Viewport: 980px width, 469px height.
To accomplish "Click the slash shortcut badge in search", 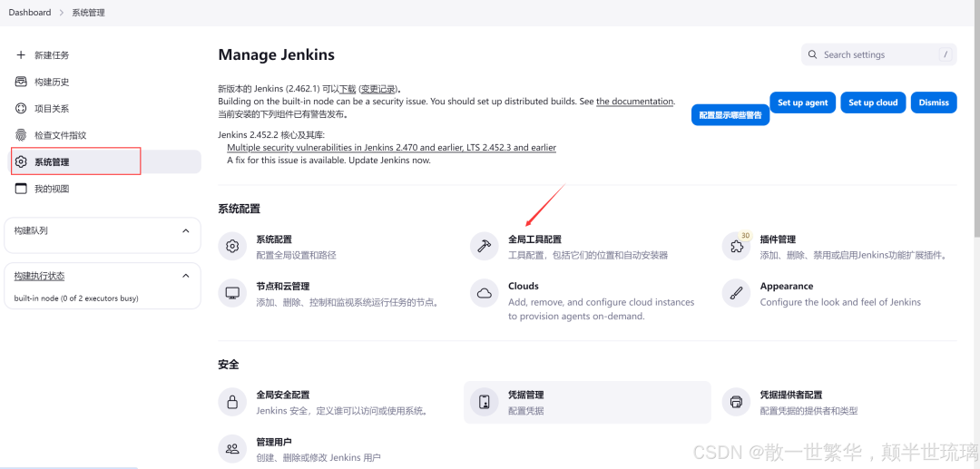I will [x=945, y=55].
